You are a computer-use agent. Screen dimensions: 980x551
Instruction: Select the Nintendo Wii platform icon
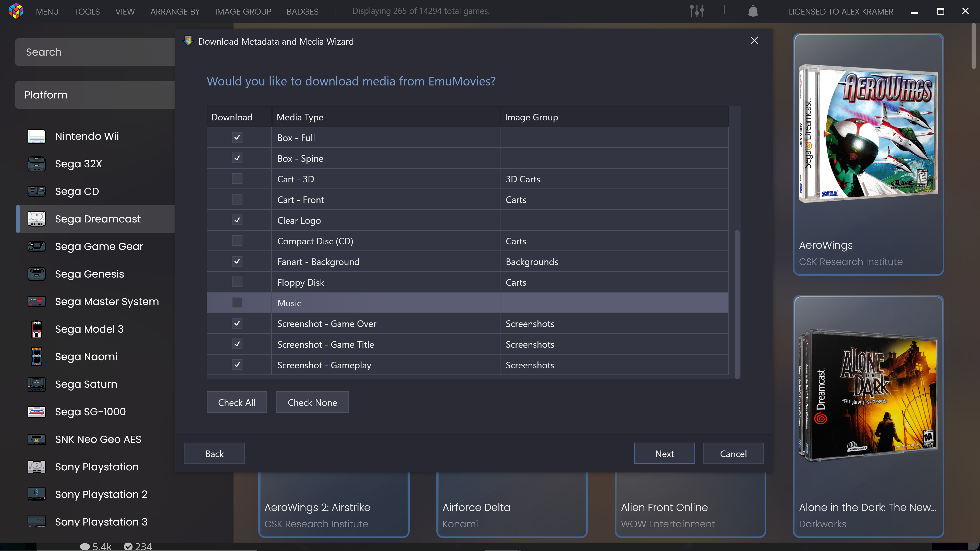coord(36,136)
